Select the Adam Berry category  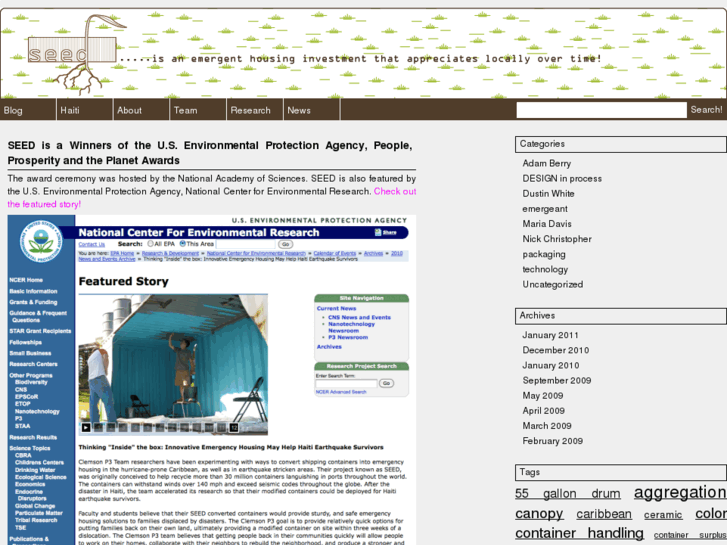546,163
